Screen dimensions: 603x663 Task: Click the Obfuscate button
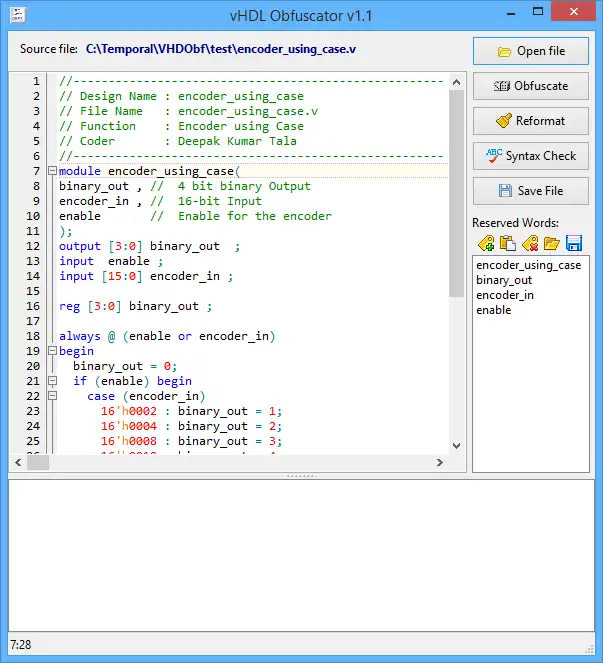[x=531, y=86]
